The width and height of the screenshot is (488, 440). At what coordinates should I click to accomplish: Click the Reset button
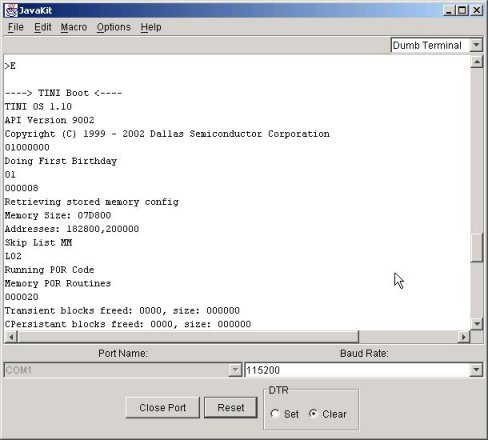coord(231,407)
